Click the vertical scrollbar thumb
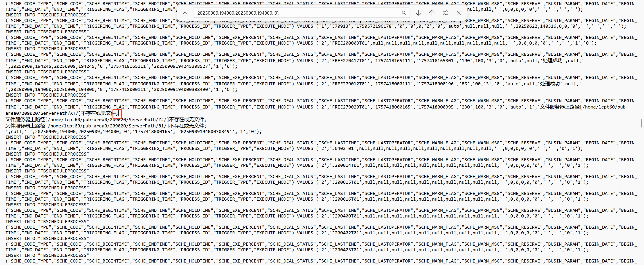644x265 pixels. [x=642, y=123]
